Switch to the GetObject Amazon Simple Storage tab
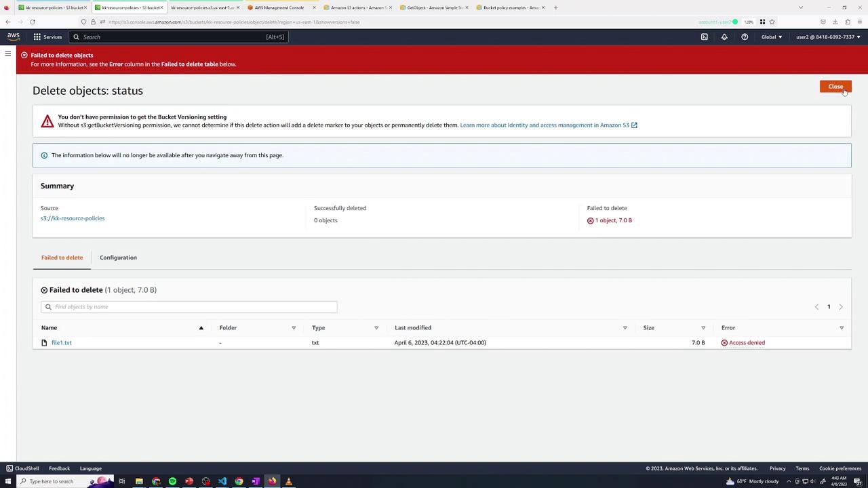The width and height of the screenshot is (868, 488). [x=433, y=7]
